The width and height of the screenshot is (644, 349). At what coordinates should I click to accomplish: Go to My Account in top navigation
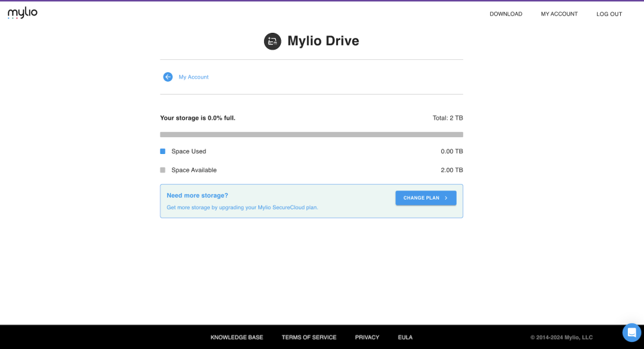point(559,14)
